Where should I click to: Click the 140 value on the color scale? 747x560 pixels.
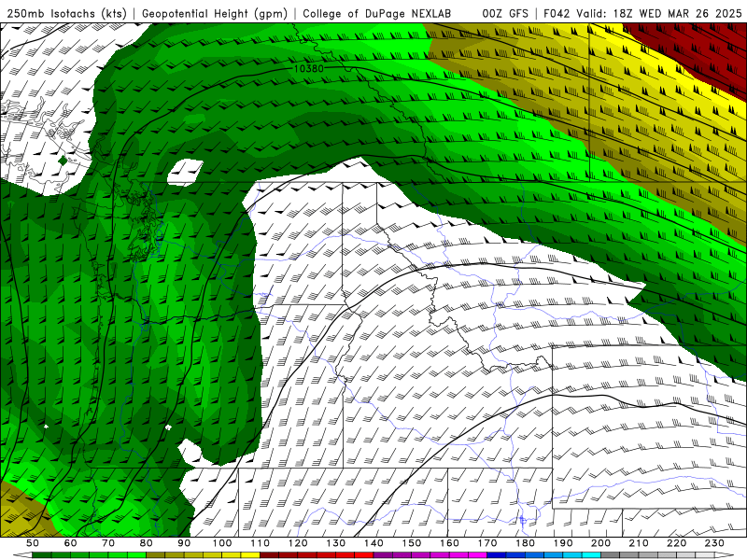click(373, 543)
